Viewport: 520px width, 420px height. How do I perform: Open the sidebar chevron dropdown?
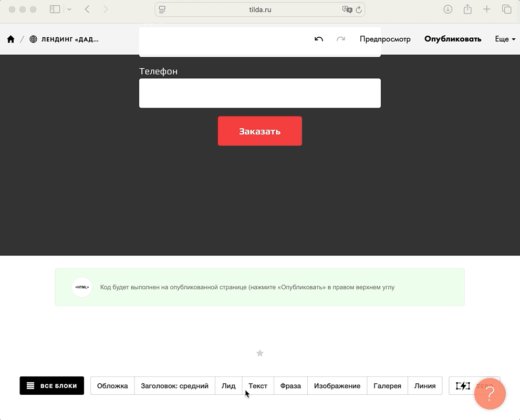tap(69, 9)
